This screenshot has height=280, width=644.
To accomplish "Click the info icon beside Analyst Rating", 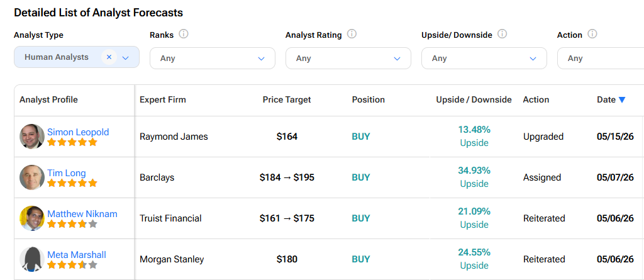I will tap(352, 34).
